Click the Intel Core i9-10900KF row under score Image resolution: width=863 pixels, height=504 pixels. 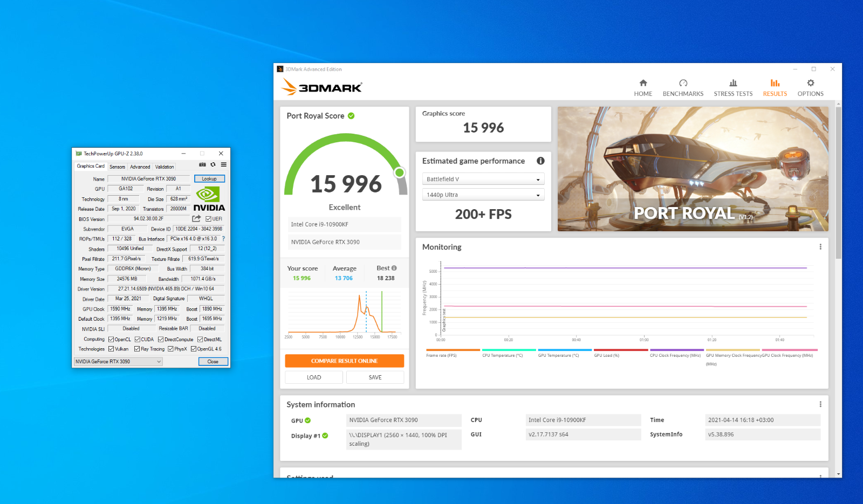click(345, 224)
